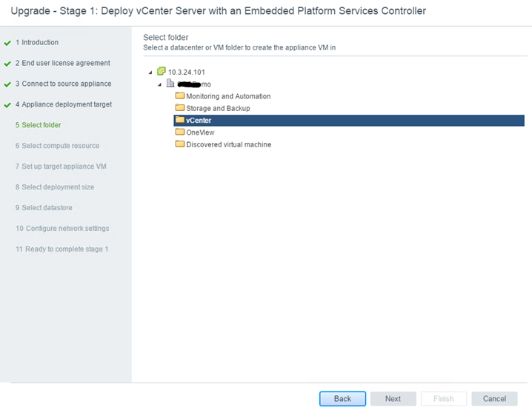This screenshot has height=410, width=532.
Task: Click the vCenter server icon beside 10.3.24.101
Action: [x=162, y=71]
